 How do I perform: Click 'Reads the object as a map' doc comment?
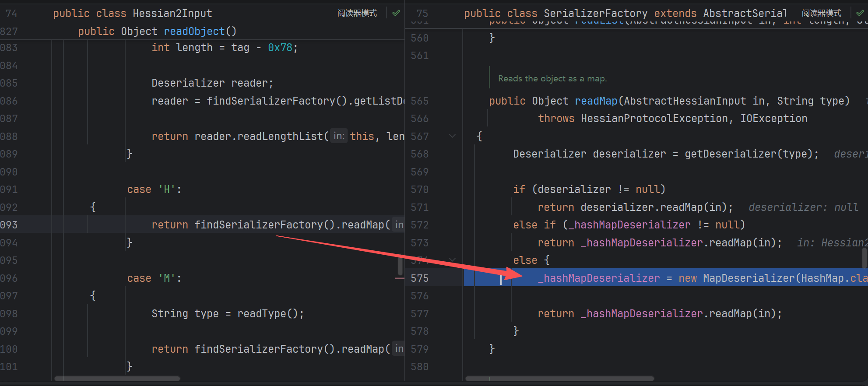point(552,79)
